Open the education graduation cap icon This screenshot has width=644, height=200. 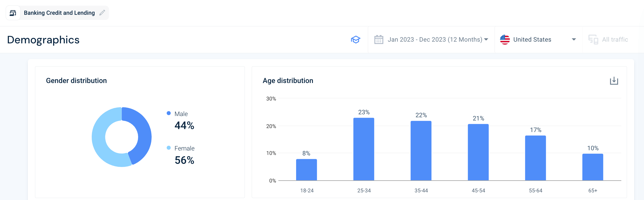pyautogui.click(x=356, y=39)
